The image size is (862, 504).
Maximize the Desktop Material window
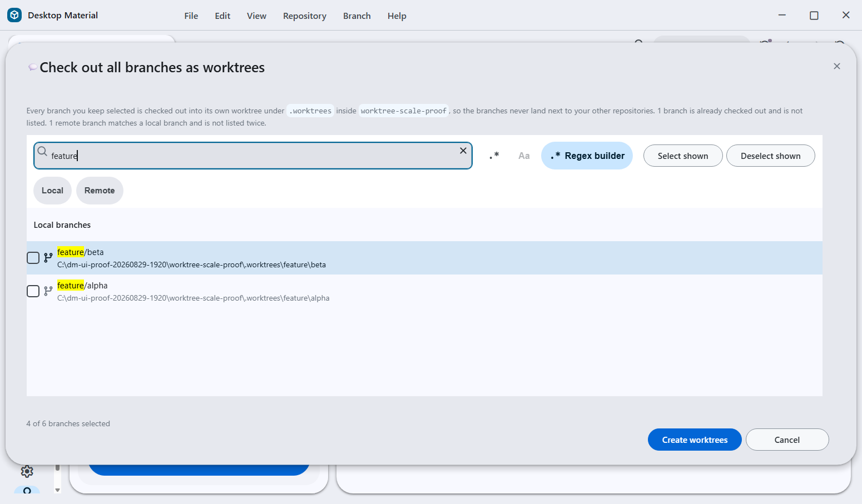coord(814,16)
